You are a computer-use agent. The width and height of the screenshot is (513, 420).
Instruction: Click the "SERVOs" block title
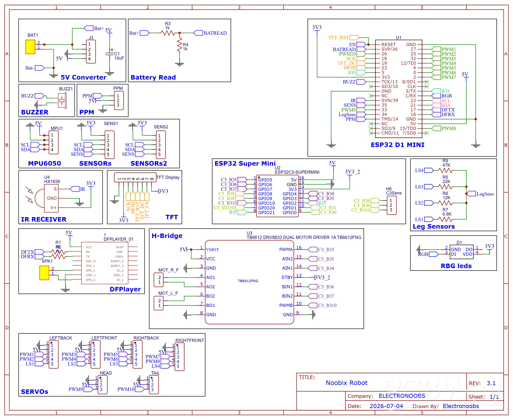[x=34, y=392]
